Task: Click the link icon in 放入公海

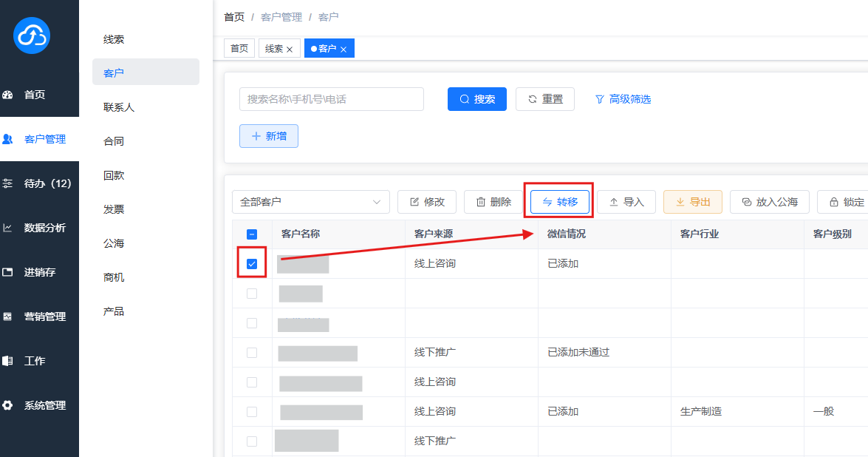Action: coord(747,202)
